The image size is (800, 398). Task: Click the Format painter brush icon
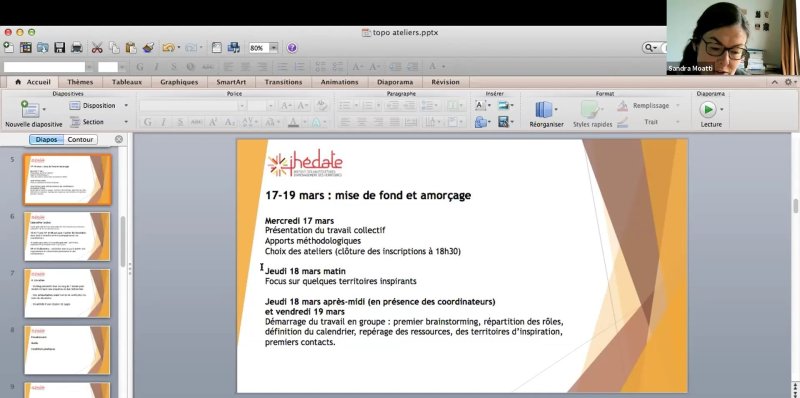coord(148,48)
